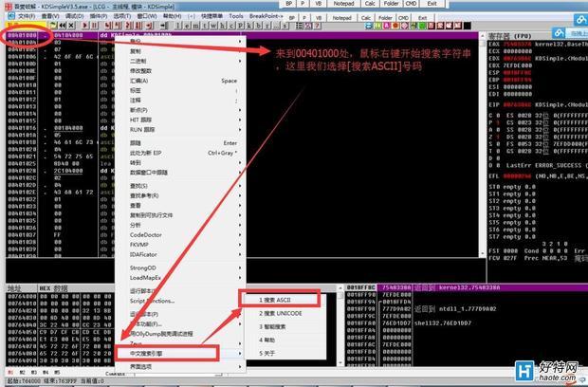The width and height of the screenshot is (588, 387).
Task: Open Executable modules with the E button
Action: pos(187,26)
